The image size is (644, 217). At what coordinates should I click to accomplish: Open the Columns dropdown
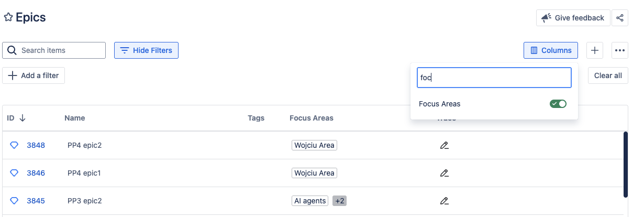click(551, 50)
